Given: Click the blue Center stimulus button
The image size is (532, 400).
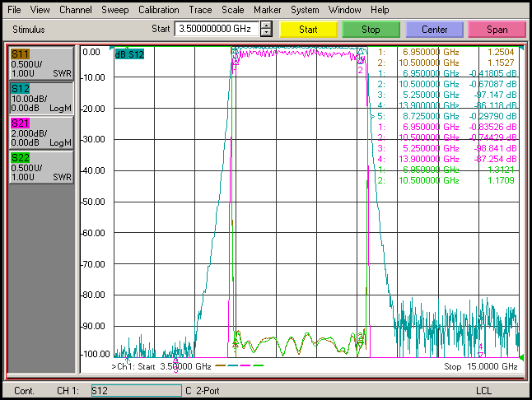Looking at the screenshot, I should pyautogui.click(x=434, y=30).
